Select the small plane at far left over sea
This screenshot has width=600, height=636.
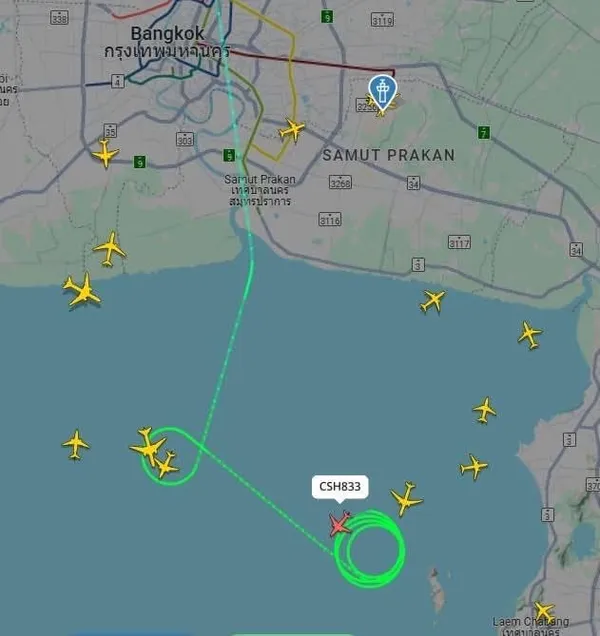pos(76,445)
